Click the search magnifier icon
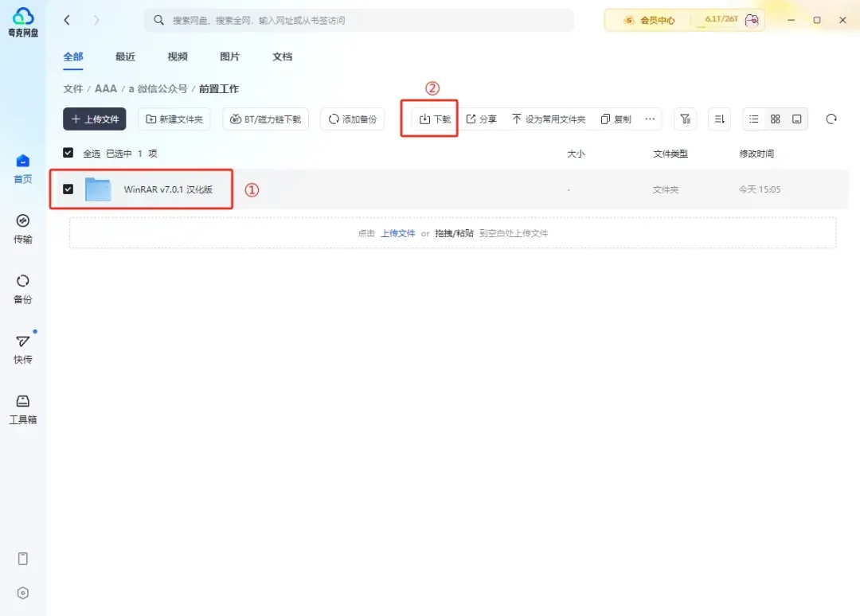 (x=158, y=20)
